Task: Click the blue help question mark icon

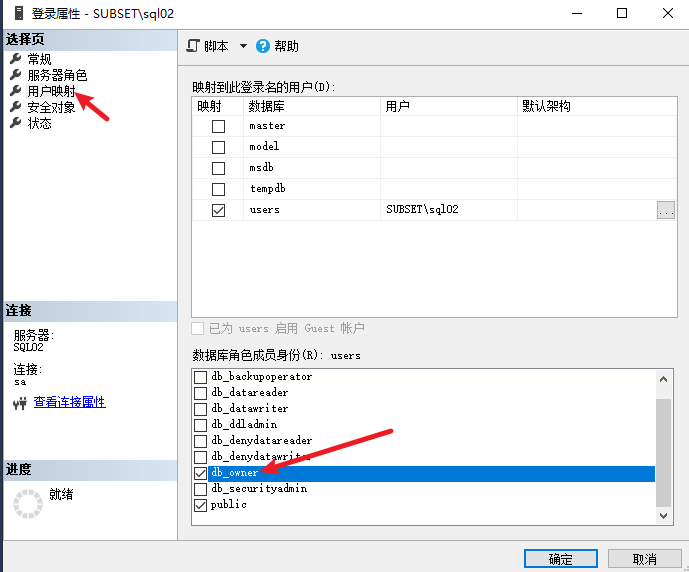Action: [263, 46]
